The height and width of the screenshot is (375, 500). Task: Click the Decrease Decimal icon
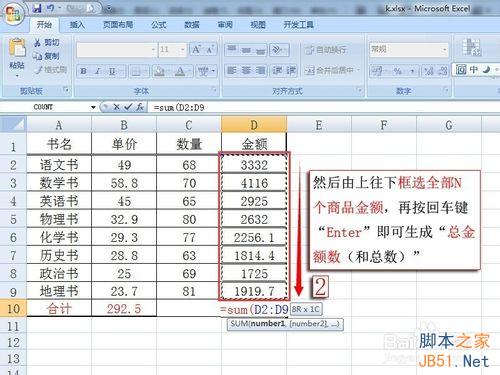click(442, 71)
